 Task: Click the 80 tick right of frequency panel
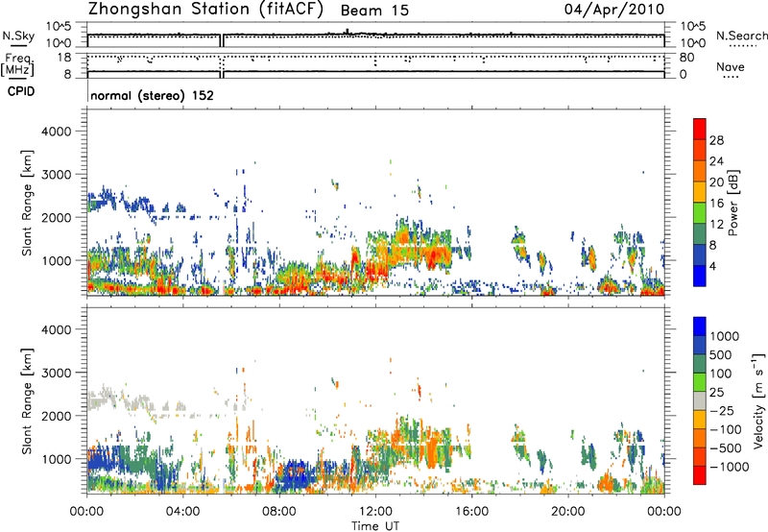point(687,58)
